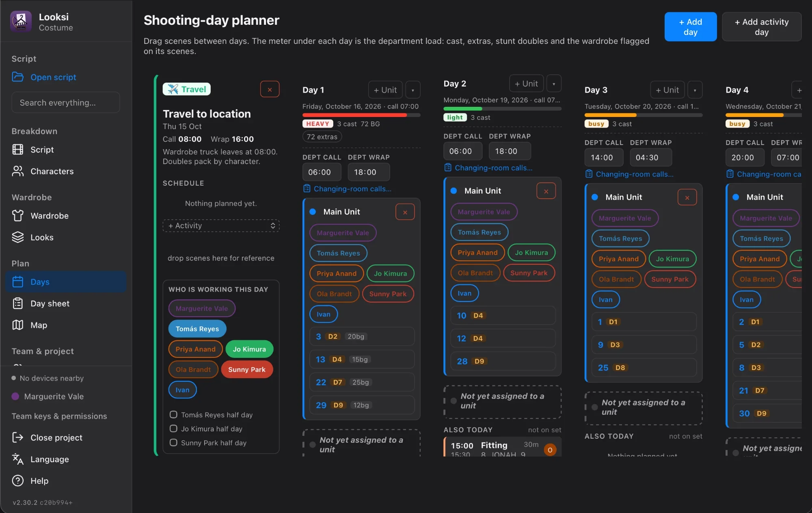Select scene 22 D7 card in Day 1

[362, 382]
